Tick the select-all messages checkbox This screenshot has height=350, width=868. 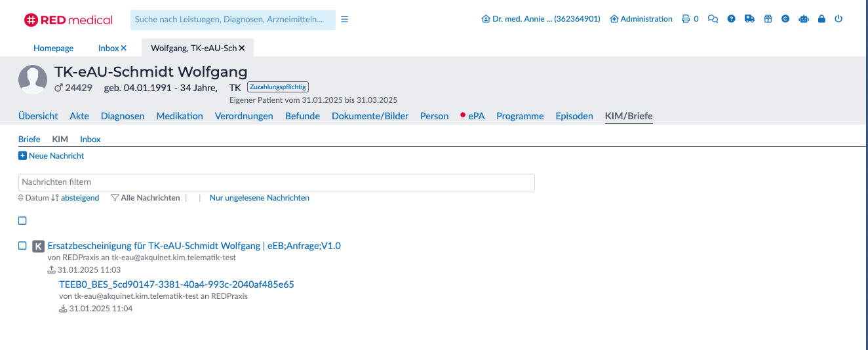pos(22,221)
